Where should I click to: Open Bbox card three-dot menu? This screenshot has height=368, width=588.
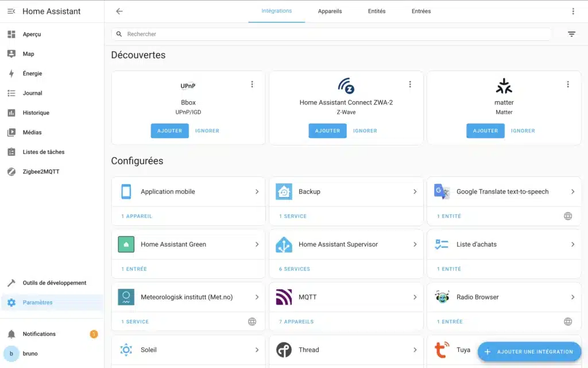coord(252,85)
